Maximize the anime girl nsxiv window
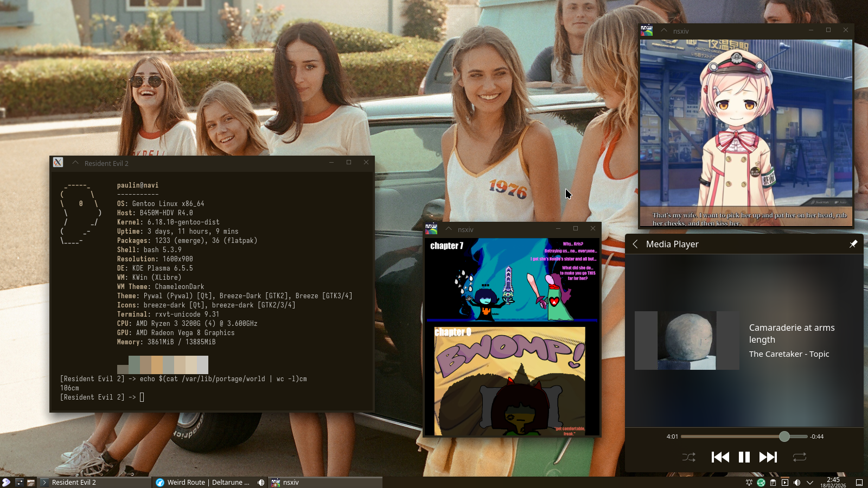Image resolution: width=868 pixels, height=488 pixels. [x=828, y=30]
